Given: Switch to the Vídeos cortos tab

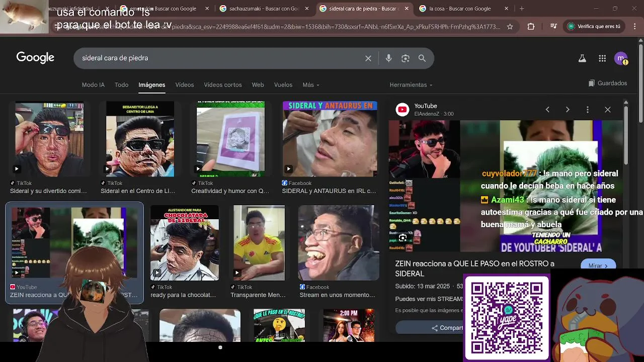Looking at the screenshot, I should (223, 85).
